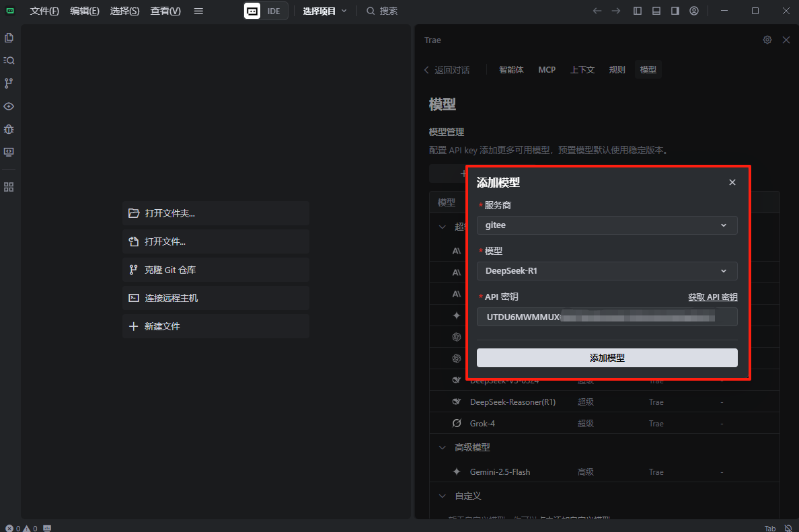Select the search icon in the left sidebar

pyautogui.click(x=9, y=60)
